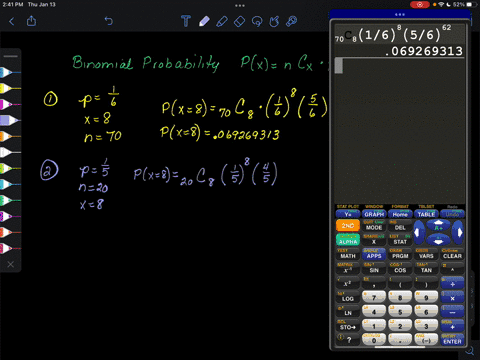Tap the blue APPS key
This screenshot has height=360, width=480.
pyautogui.click(x=374, y=256)
